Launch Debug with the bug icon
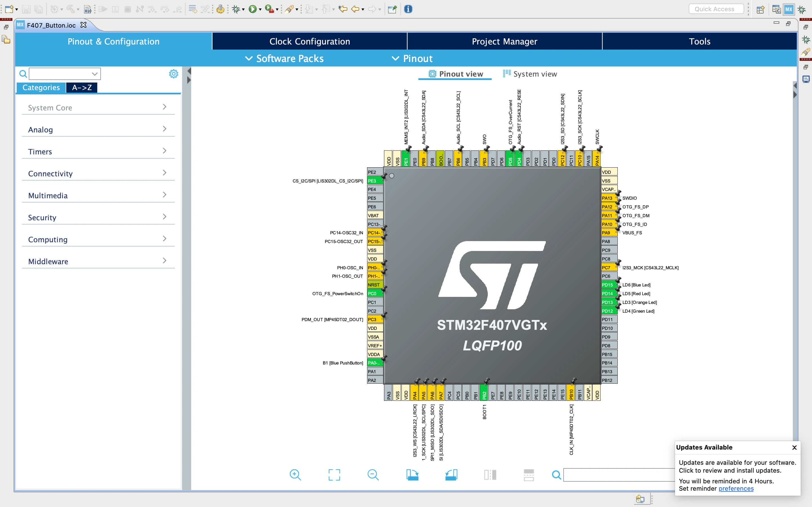The image size is (812, 507). coord(236,9)
